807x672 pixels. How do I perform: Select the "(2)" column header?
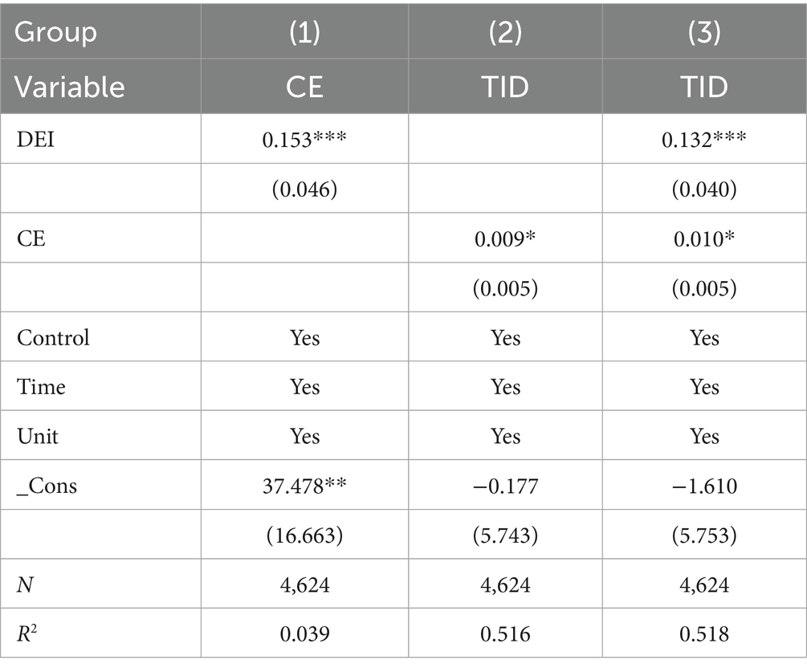[x=505, y=32]
